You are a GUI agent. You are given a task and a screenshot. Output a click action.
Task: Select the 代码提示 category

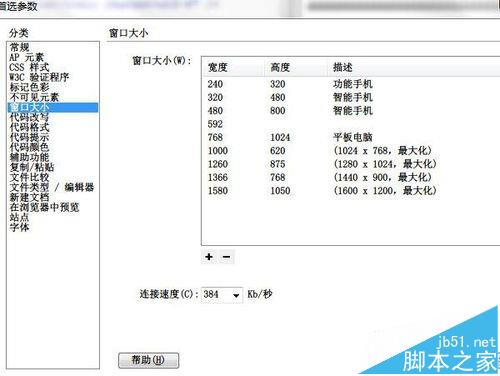29,137
